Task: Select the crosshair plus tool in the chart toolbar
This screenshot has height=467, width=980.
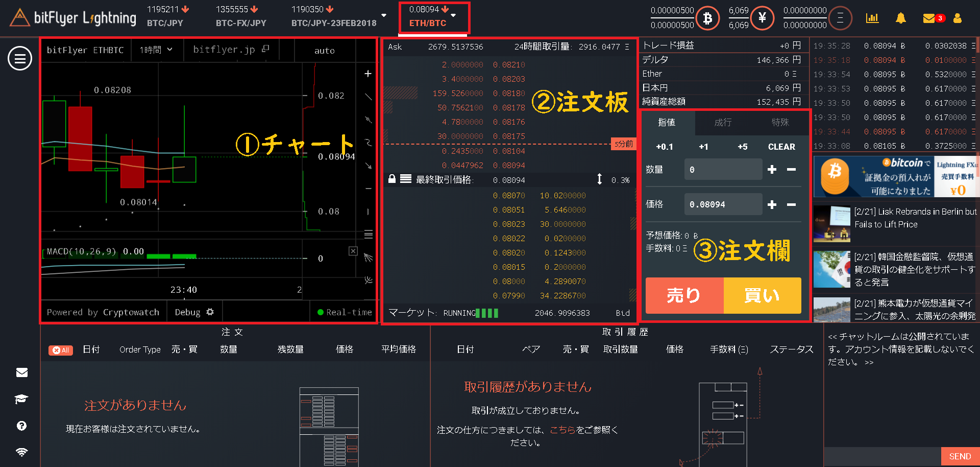Action: 367,74
